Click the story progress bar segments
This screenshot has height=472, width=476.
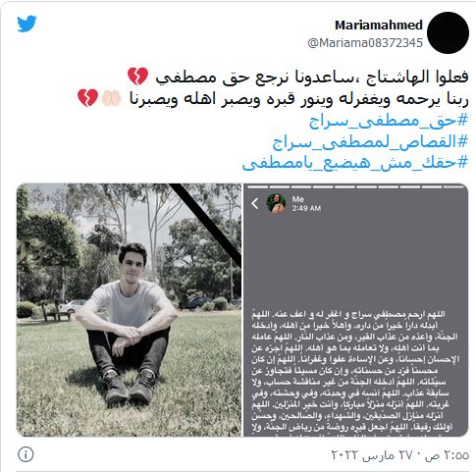click(x=356, y=187)
